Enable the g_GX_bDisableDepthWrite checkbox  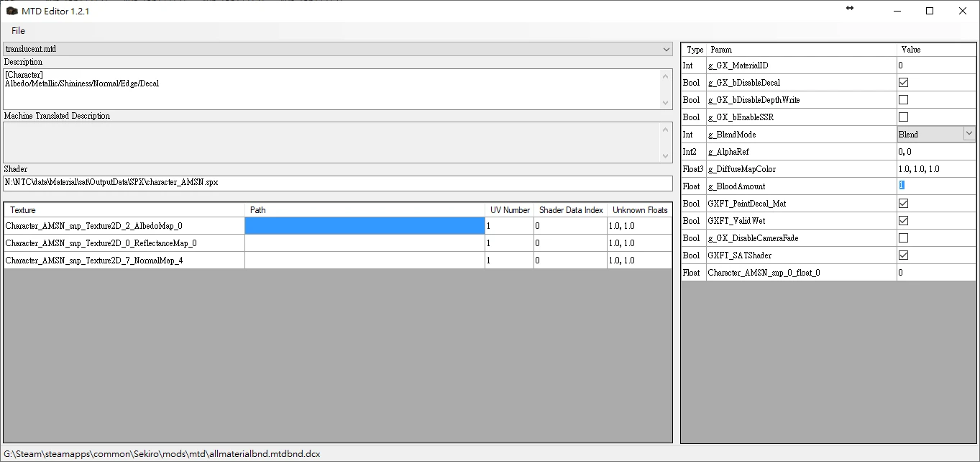[x=903, y=100]
